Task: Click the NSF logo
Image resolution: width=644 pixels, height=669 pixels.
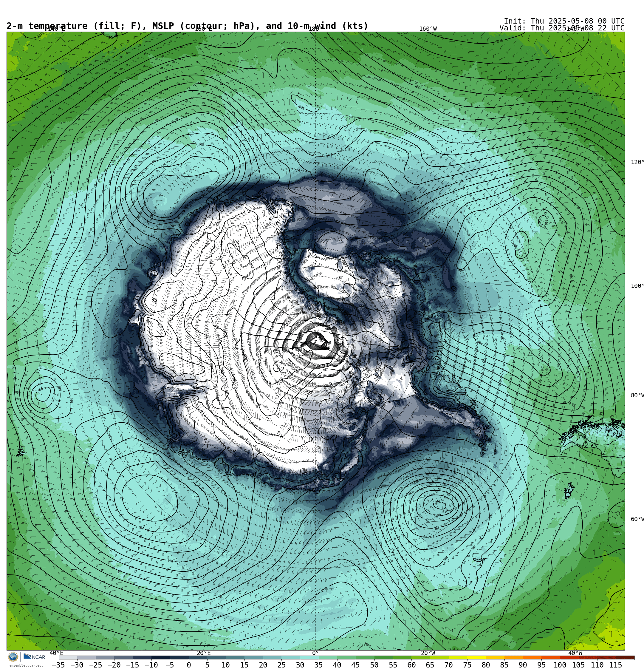Action: coord(13,657)
